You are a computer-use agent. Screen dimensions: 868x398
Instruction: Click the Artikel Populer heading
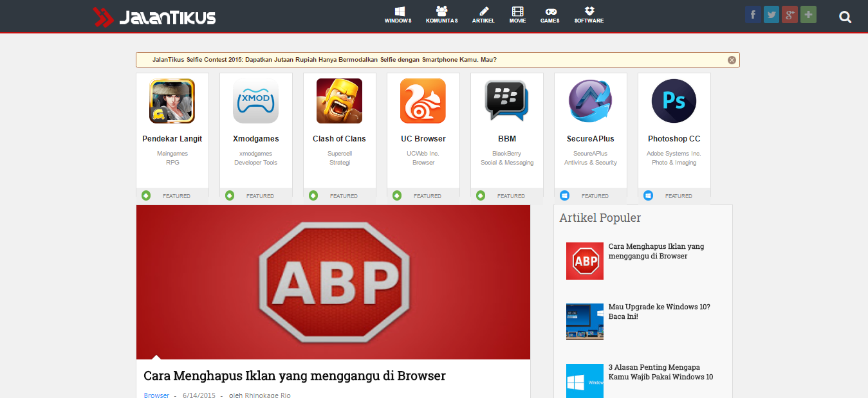pos(600,218)
